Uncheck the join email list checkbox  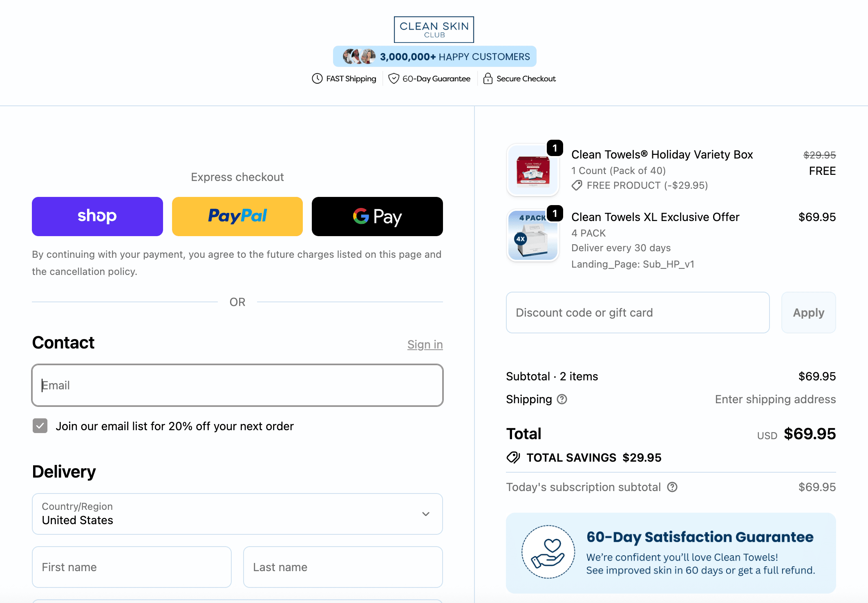40,426
